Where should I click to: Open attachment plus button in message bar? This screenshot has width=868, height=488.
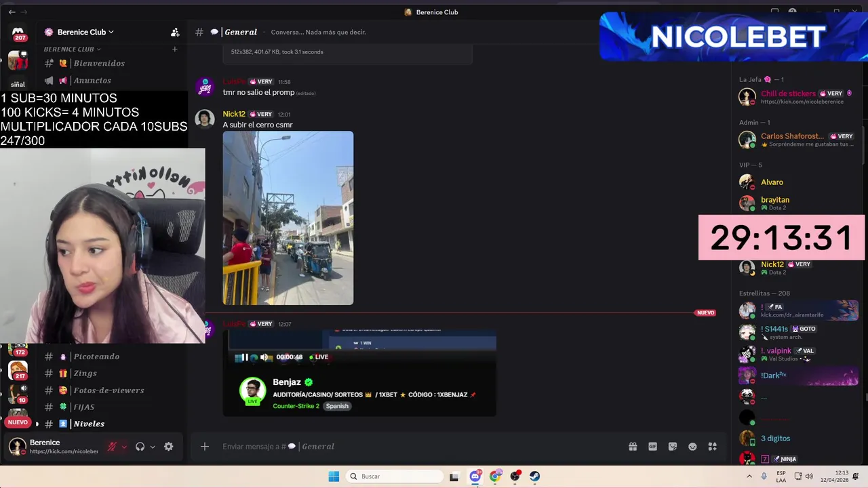click(x=205, y=446)
